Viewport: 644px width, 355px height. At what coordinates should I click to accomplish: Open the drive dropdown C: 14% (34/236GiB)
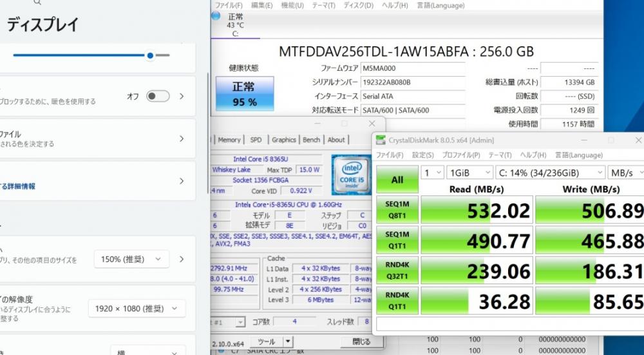click(551, 173)
